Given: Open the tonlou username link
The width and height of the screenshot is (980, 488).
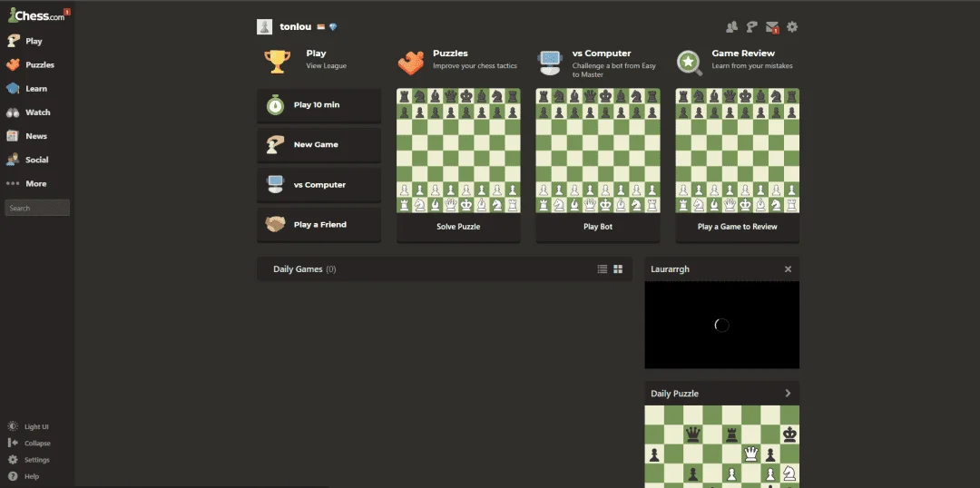Looking at the screenshot, I should 296,27.
